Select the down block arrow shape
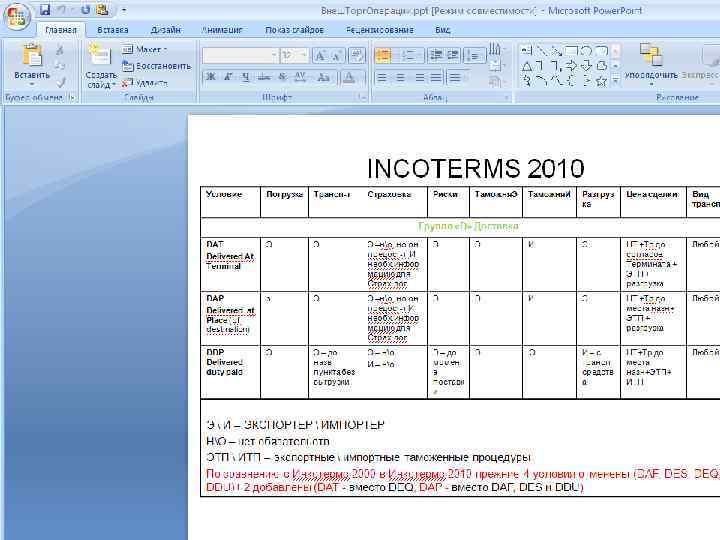The height and width of the screenshot is (540, 720). point(586,66)
